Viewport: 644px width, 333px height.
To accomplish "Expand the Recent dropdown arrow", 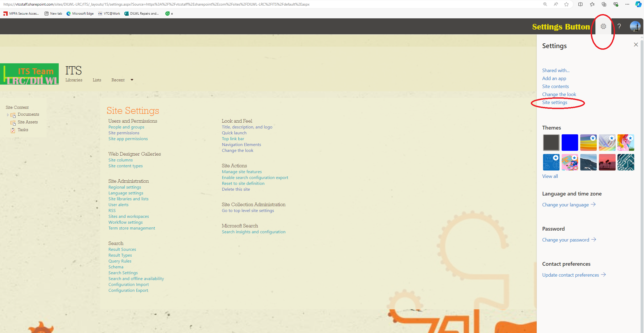I will tap(132, 80).
